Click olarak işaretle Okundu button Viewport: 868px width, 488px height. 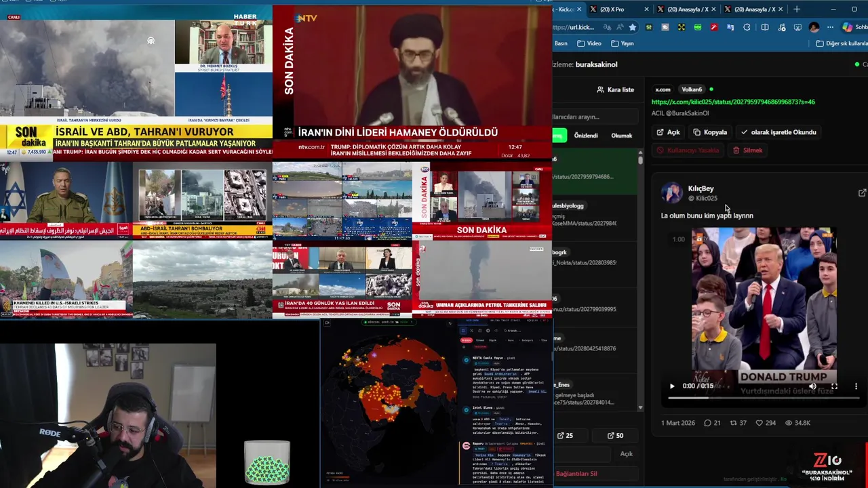[778, 132]
